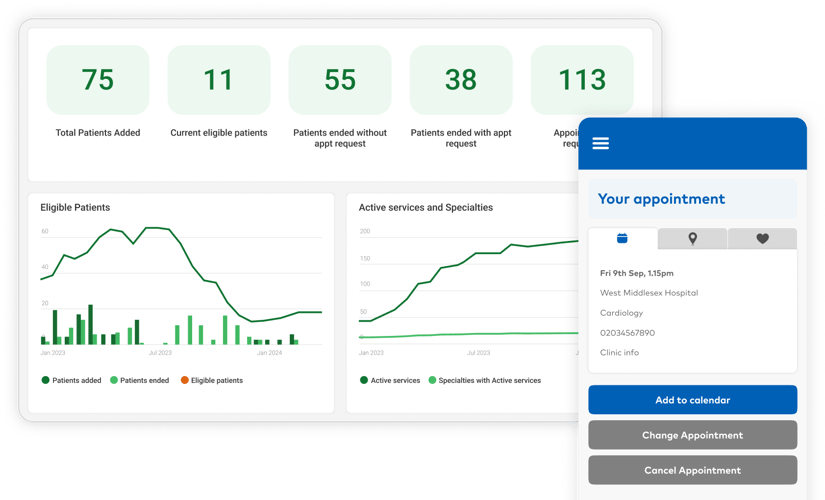The height and width of the screenshot is (500, 825).
Task: Click the Your appointment heading
Action: [661, 199]
